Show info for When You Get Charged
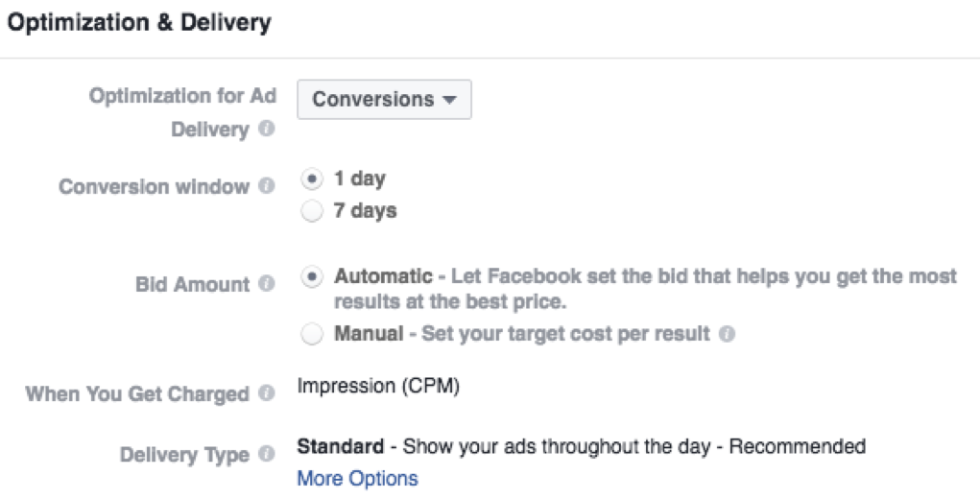 pos(267,392)
